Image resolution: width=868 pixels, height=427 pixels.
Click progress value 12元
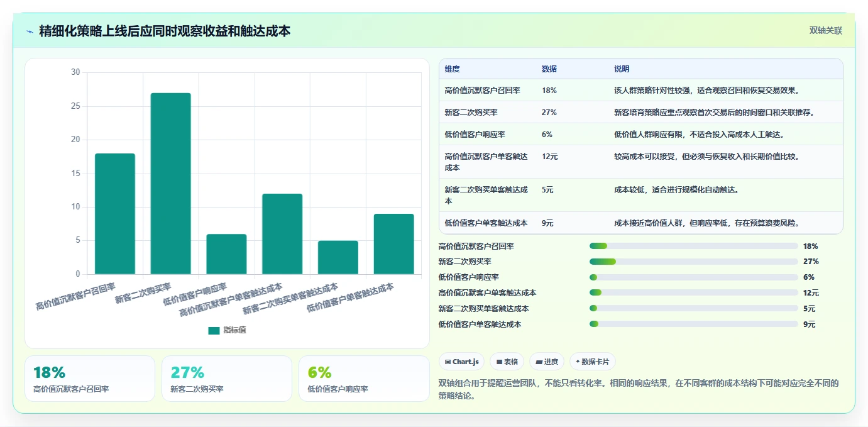811,293
